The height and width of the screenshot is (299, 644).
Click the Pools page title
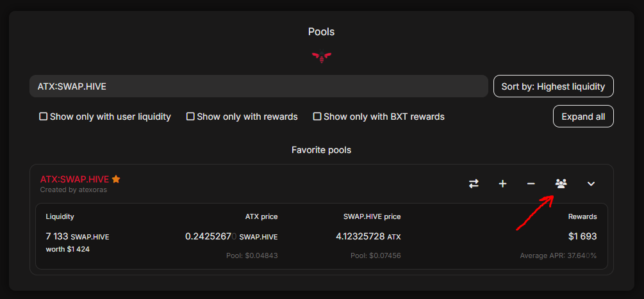coord(322,31)
